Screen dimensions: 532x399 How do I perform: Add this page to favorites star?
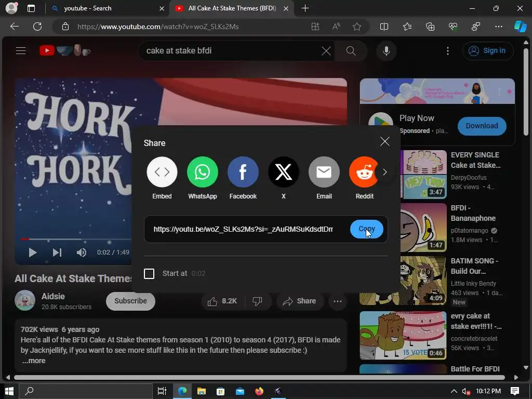point(356,26)
